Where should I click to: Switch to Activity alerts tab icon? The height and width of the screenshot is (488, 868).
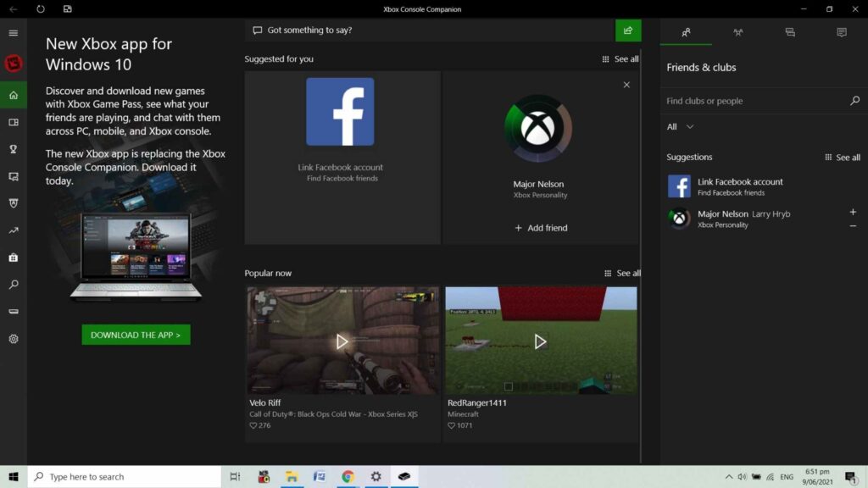[842, 33]
